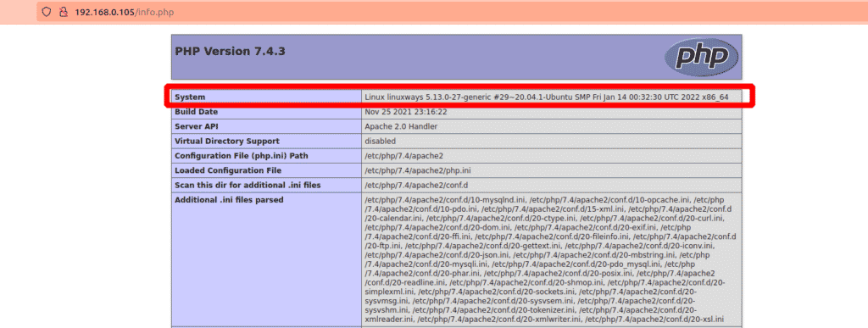This screenshot has width=868, height=328.
Task: Click the Linux linuxways 5.13.0-27-generic value
Action: coord(547,97)
